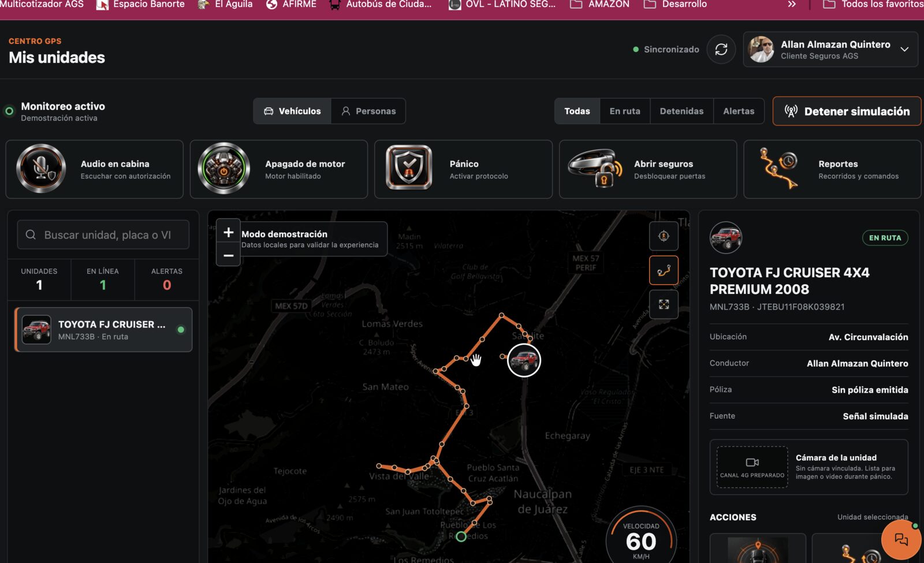Focus the Buscar unidad search field
The height and width of the screenshot is (563, 924).
(x=103, y=235)
